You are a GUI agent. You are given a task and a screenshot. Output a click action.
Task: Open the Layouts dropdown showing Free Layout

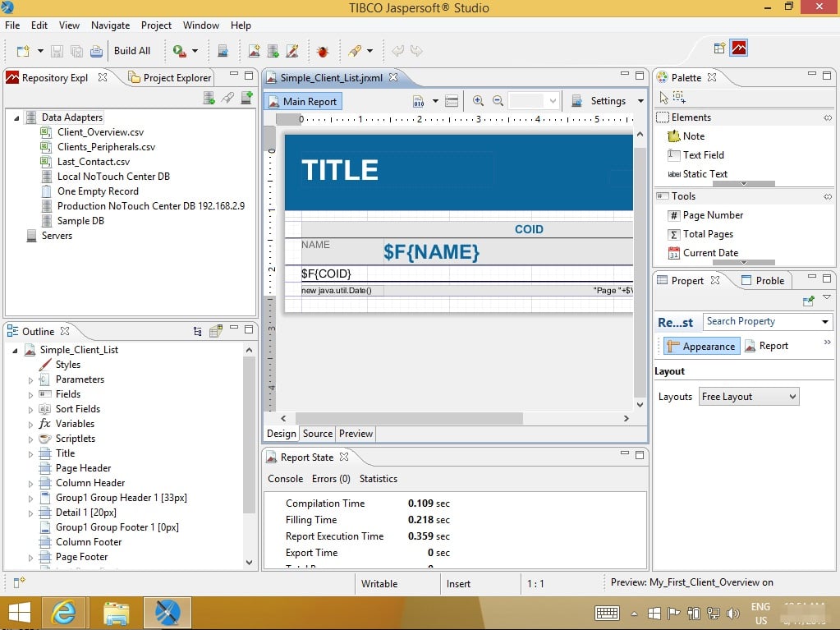(x=748, y=397)
